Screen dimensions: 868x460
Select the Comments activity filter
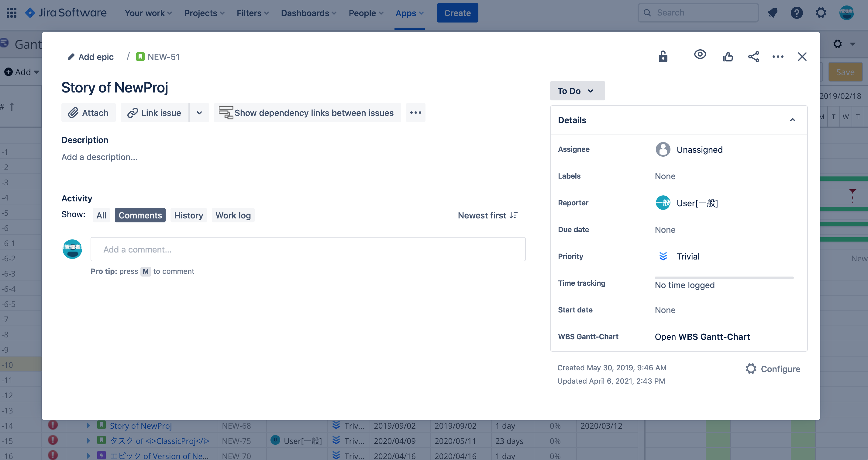click(x=140, y=215)
